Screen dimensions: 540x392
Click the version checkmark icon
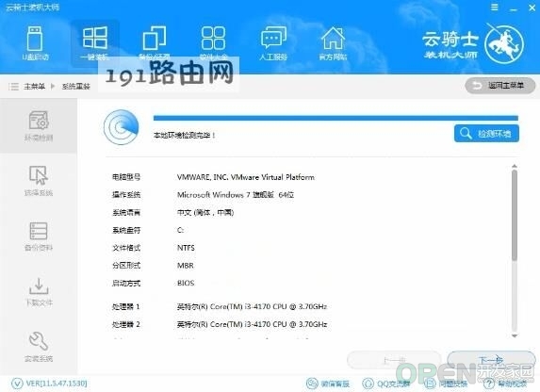coord(17,383)
